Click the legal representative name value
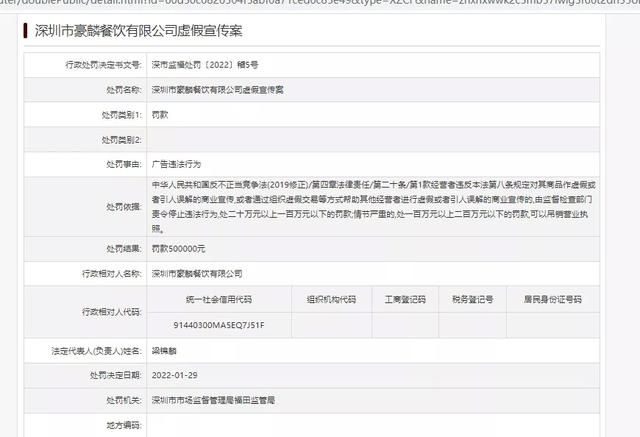Screen dimensions: 640x437 165,352
